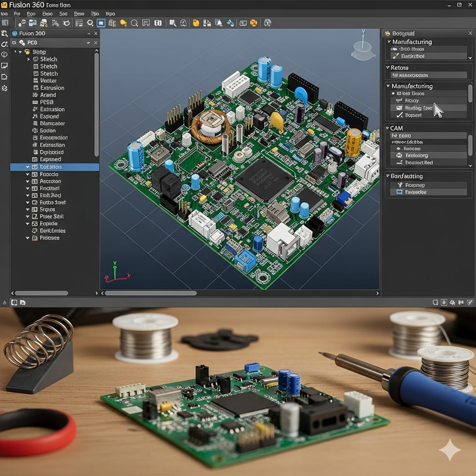The height and width of the screenshot is (476, 476).
Task: Collapse the Bonfadting section
Action: [388, 176]
